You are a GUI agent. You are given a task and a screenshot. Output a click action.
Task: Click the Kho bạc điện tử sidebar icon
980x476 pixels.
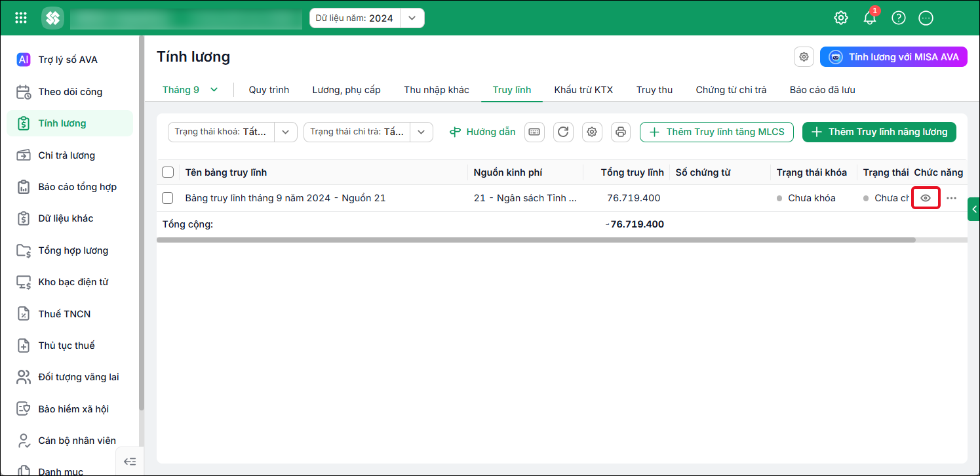(x=24, y=282)
